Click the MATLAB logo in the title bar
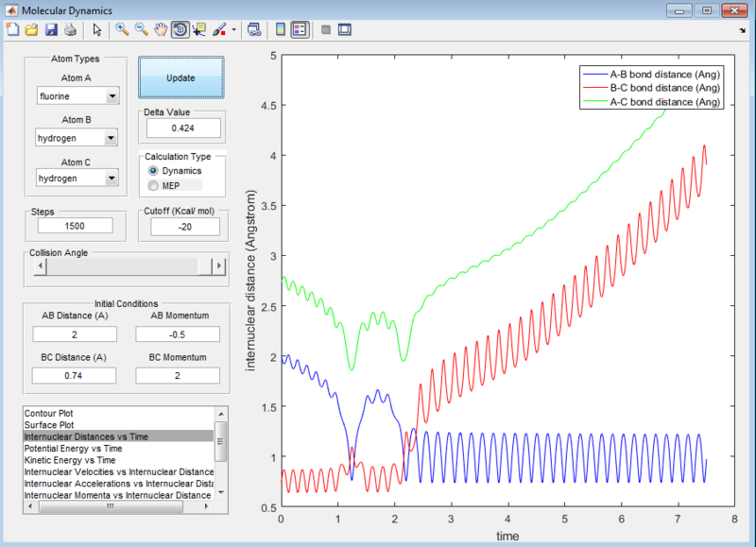 coord(11,10)
